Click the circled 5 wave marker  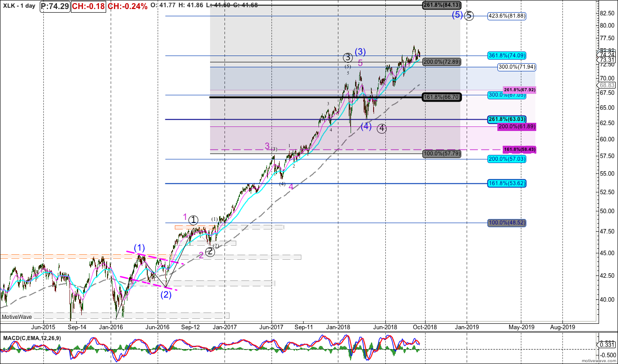pyautogui.click(x=469, y=16)
